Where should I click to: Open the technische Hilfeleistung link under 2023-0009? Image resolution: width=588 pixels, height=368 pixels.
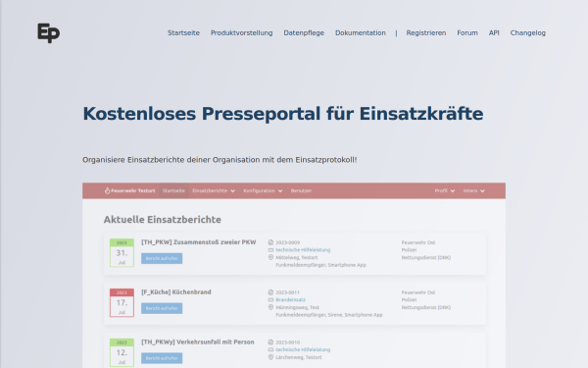pyautogui.click(x=303, y=250)
